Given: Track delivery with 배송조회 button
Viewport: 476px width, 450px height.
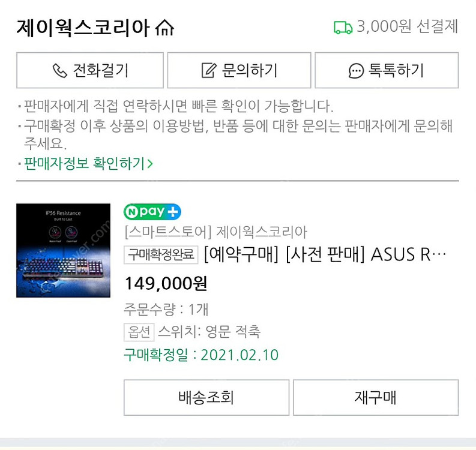Looking at the screenshot, I should 206,397.
